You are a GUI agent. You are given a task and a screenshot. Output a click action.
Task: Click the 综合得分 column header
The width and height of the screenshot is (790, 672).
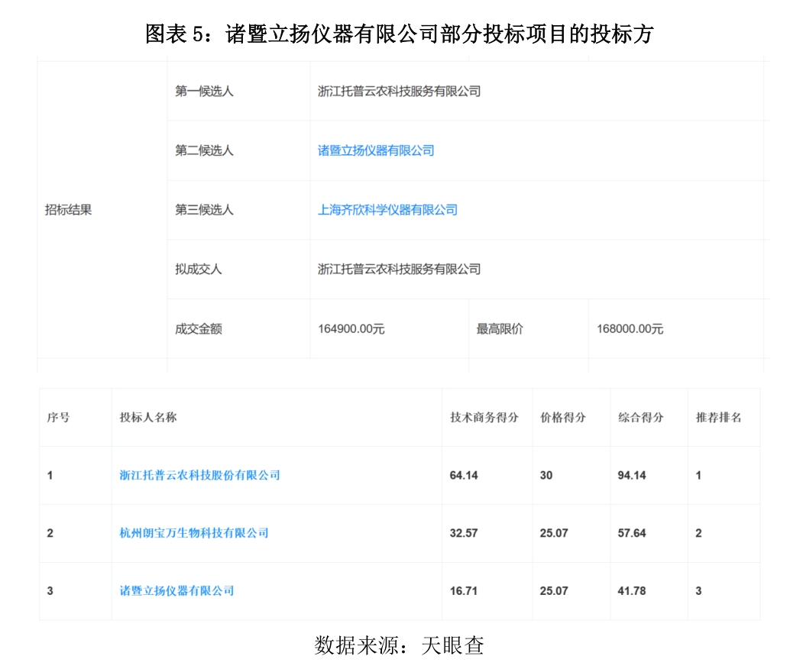[641, 417]
